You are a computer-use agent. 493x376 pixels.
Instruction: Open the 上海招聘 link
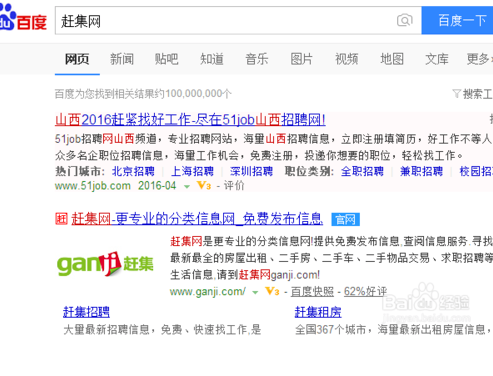click(192, 171)
